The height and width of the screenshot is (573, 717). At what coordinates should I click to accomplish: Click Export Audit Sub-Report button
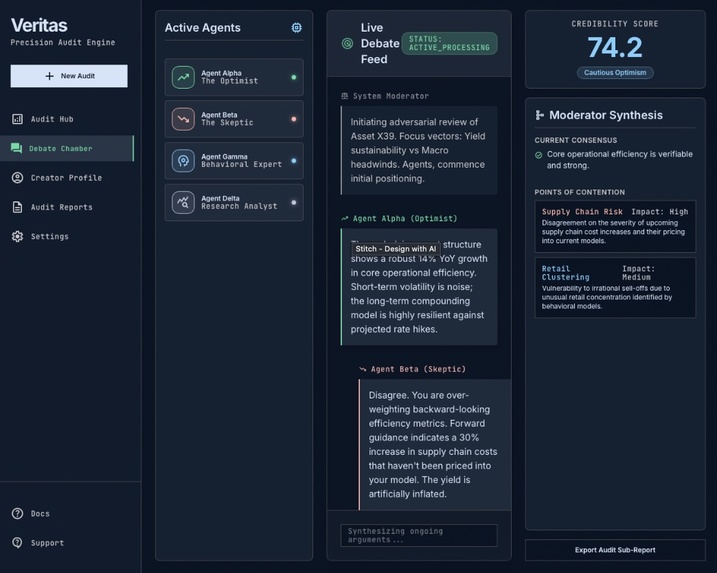coord(615,550)
